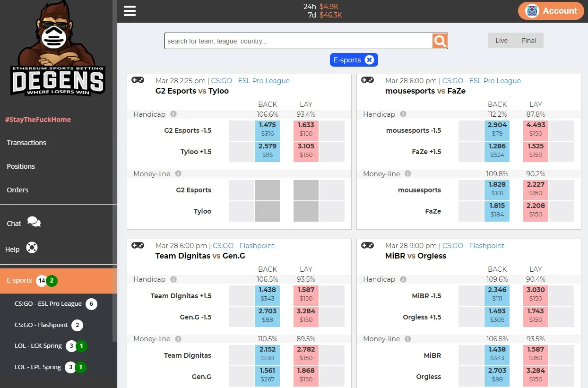Click the #StayTheFuckHome link
This screenshot has height=388, width=588.
click(x=38, y=120)
